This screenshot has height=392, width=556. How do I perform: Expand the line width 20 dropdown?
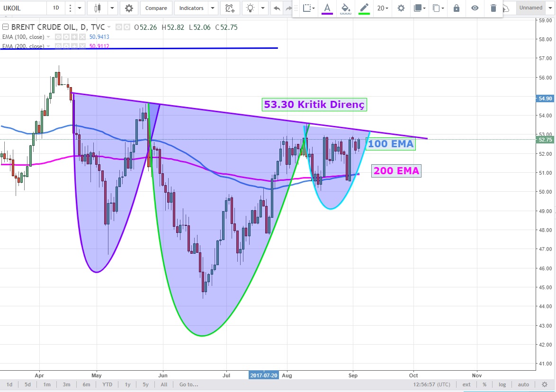[383, 8]
